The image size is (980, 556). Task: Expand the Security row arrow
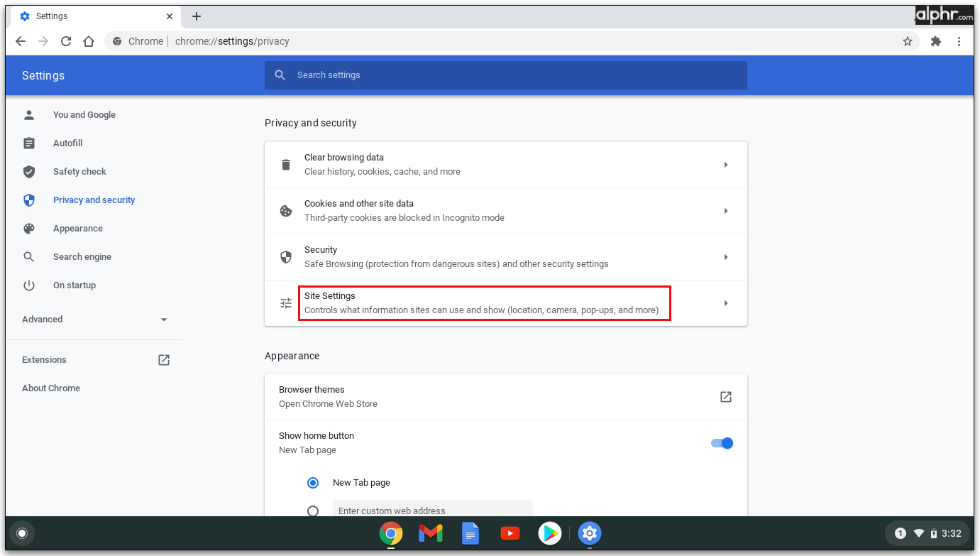[726, 257]
